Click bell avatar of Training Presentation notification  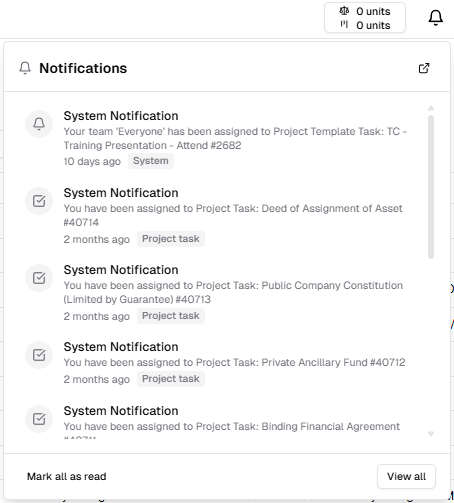[x=39, y=124]
